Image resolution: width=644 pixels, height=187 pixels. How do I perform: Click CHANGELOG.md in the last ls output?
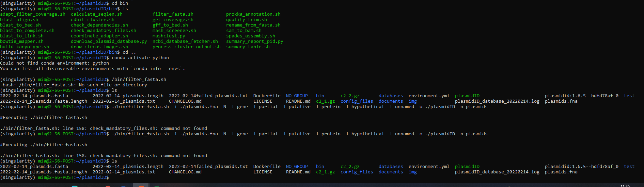185,172
